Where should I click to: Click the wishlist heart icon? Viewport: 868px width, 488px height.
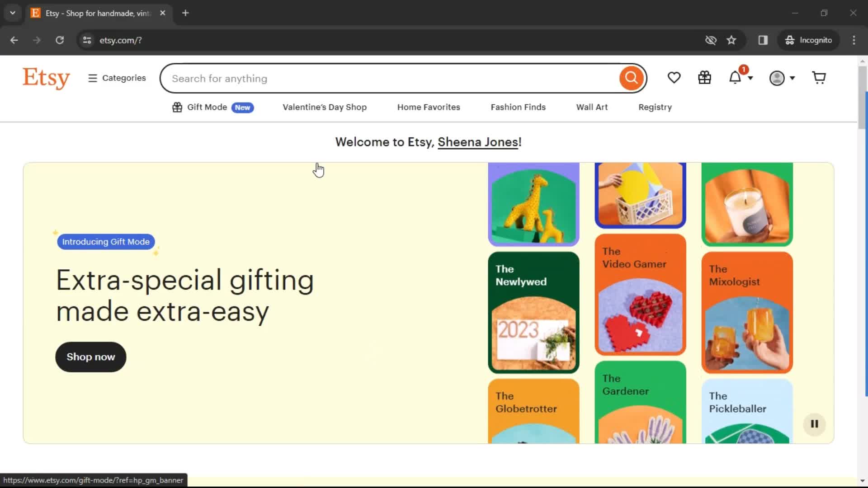674,77
